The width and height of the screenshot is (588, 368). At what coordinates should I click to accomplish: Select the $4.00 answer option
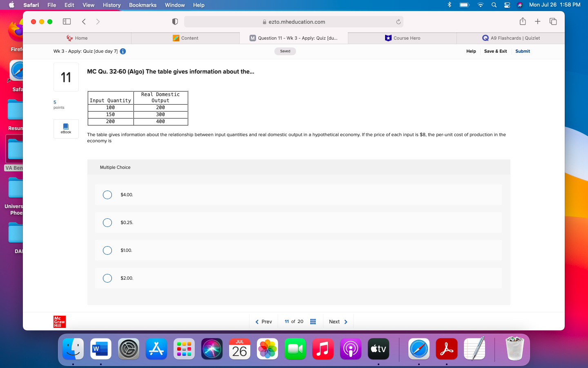[x=107, y=195]
